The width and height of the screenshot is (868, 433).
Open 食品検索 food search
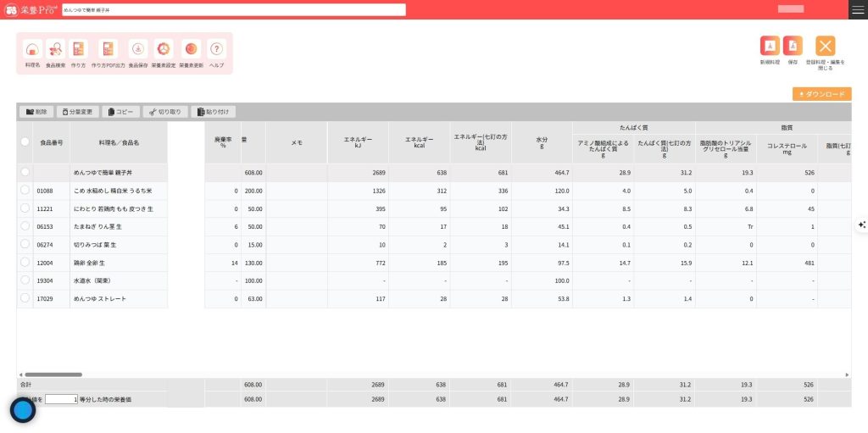tap(55, 49)
